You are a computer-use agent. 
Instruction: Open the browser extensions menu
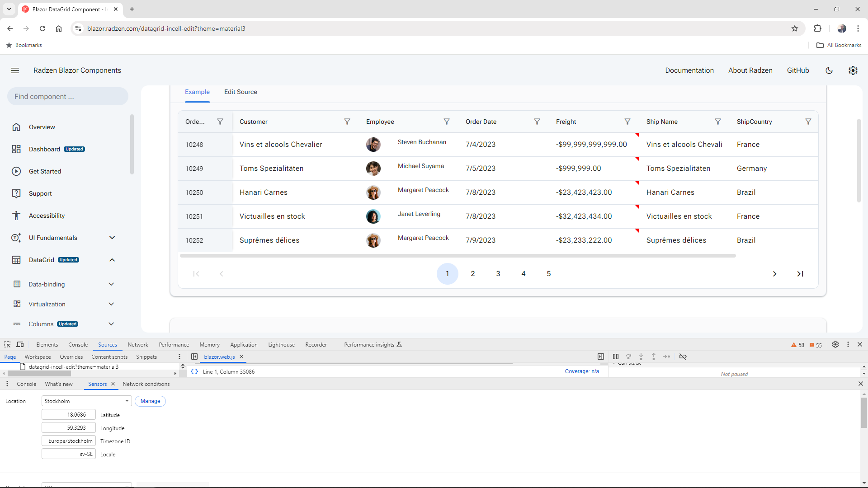(x=817, y=28)
